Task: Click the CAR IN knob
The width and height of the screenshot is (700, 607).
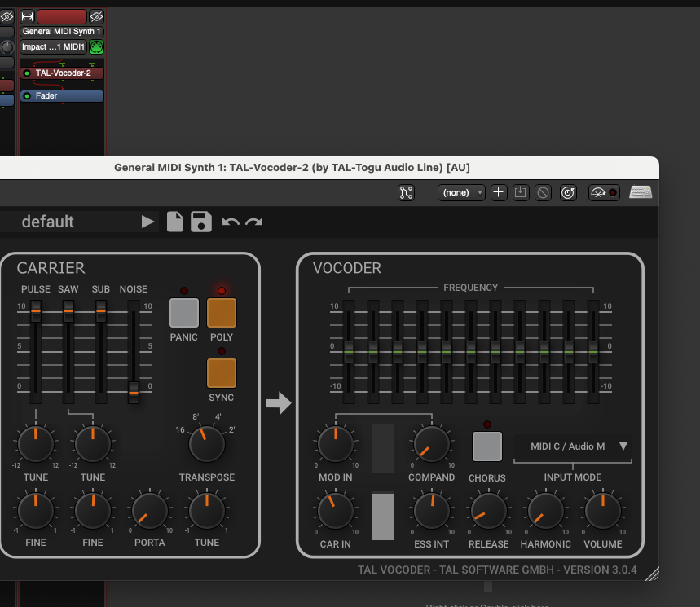Action: point(335,511)
